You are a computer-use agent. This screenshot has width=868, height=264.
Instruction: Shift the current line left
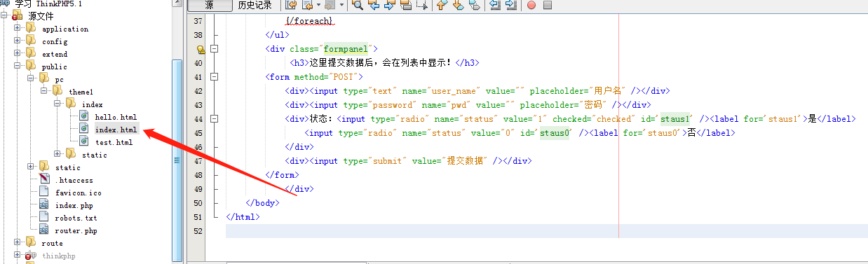tap(494, 4)
